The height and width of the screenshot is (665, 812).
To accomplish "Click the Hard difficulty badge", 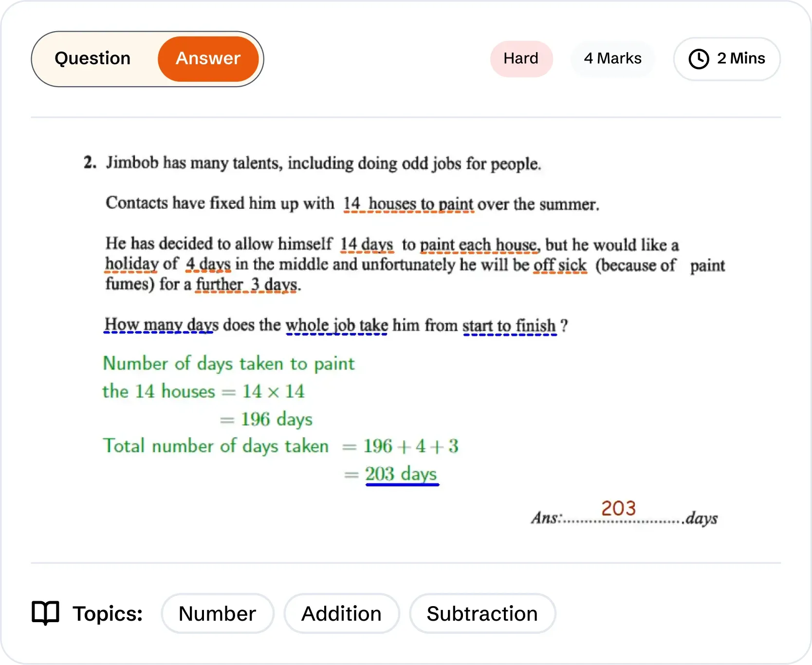I will (521, 58).
